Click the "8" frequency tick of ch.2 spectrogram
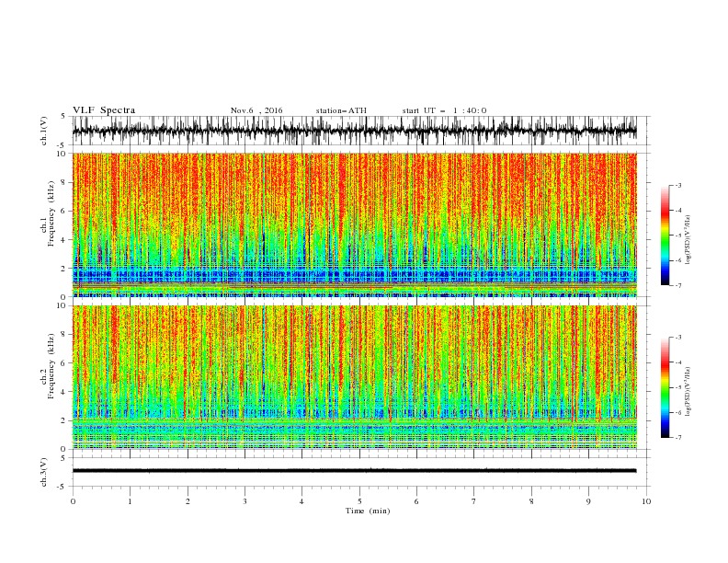Viewport: 728px width, 563px height. pyautogui.click(x=63, y=335)
